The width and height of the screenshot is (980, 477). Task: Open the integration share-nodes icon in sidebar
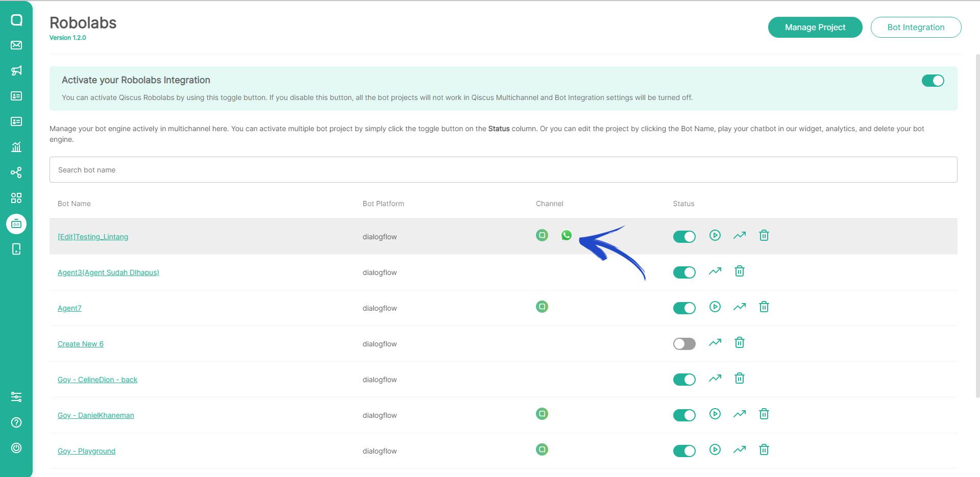16,172
